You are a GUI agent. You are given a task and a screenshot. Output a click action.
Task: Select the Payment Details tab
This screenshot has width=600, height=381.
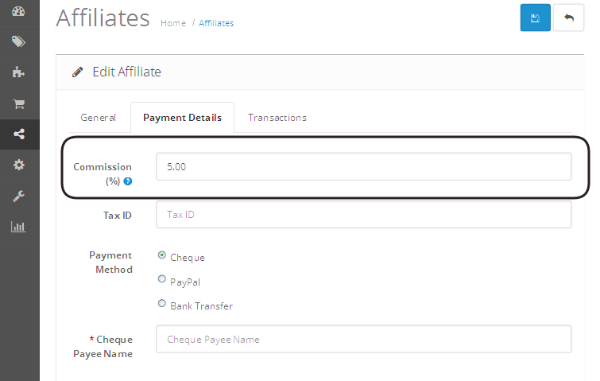pos(182,117)
